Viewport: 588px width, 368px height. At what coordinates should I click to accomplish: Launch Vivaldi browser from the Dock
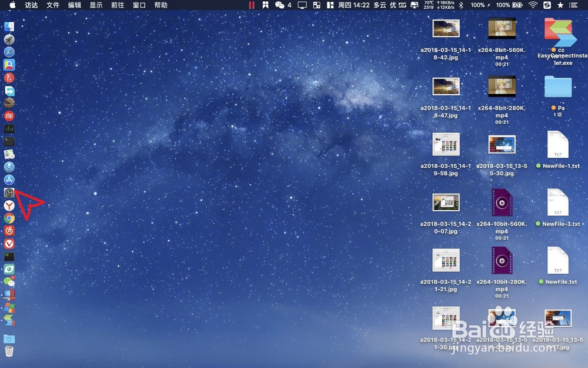(9, 244)
